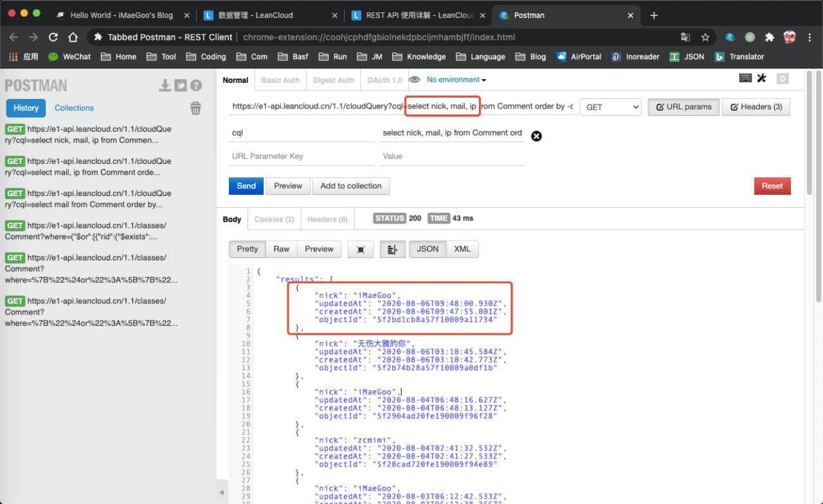Screen dimensions: 823x504
Task: Open keyboard shortcuts icon
Action: 746,78
